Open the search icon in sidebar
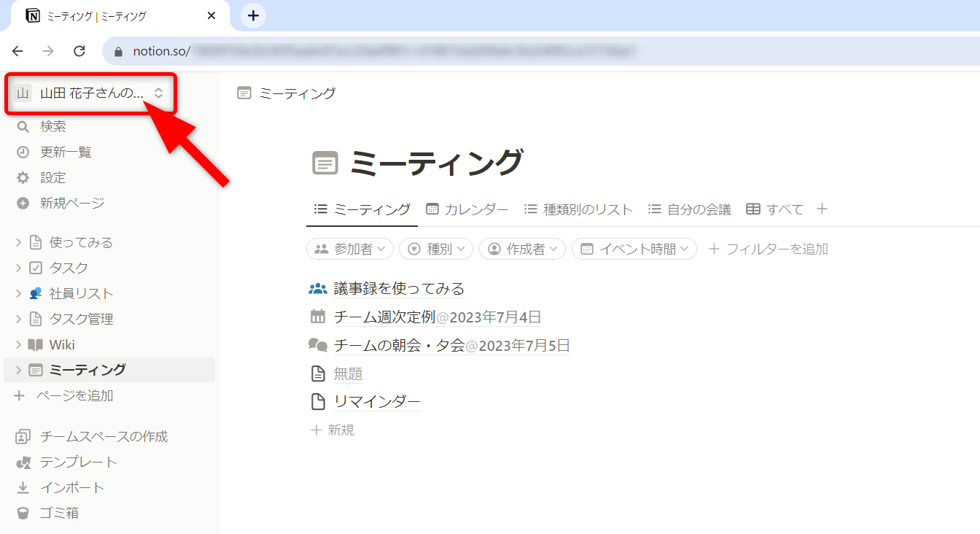 pyautogui.click(x=23, y=127)
